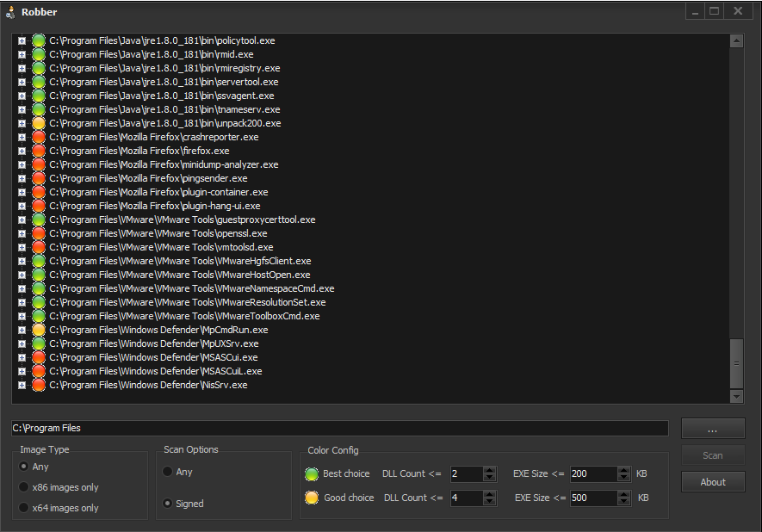The image size is (762, 532).
Task: Select the VMwareNamespaceCmd.exe path row
Action: pyautogui.click(x=192, y=288)
